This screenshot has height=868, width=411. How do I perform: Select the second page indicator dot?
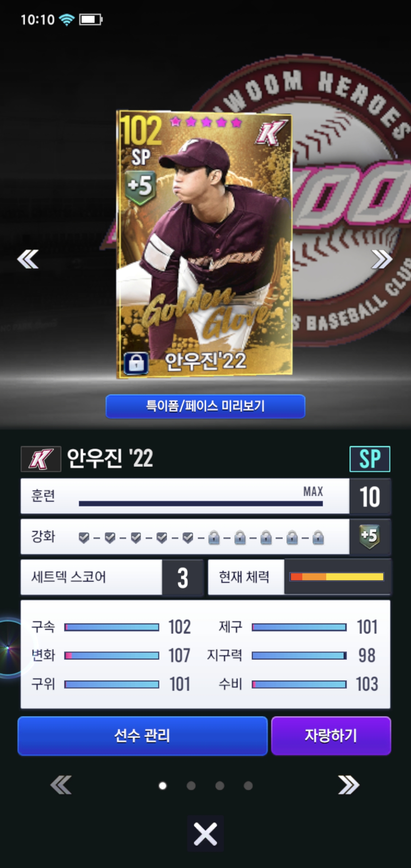pos(191,785)
